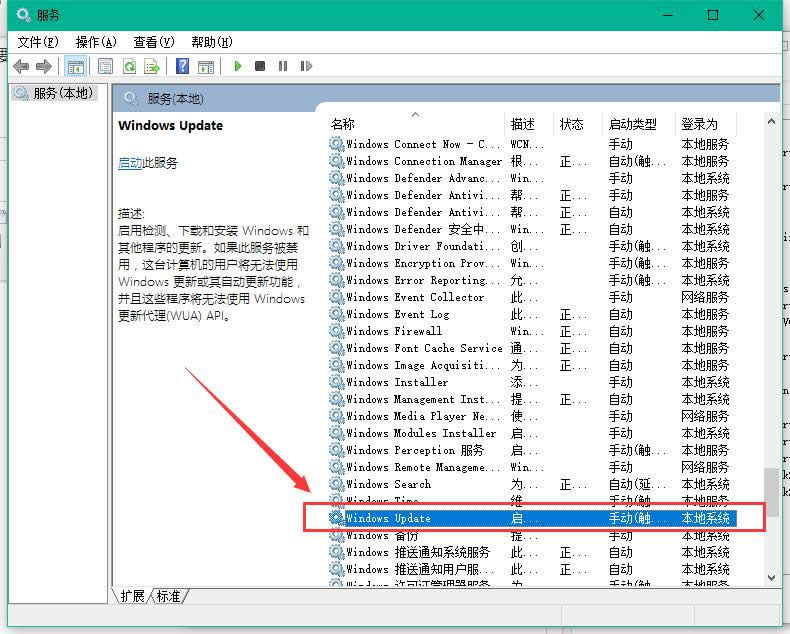The width and height of the screenshot is (790, 634).
Task: Sort by the 启动类型 column header
Action: 632,124
